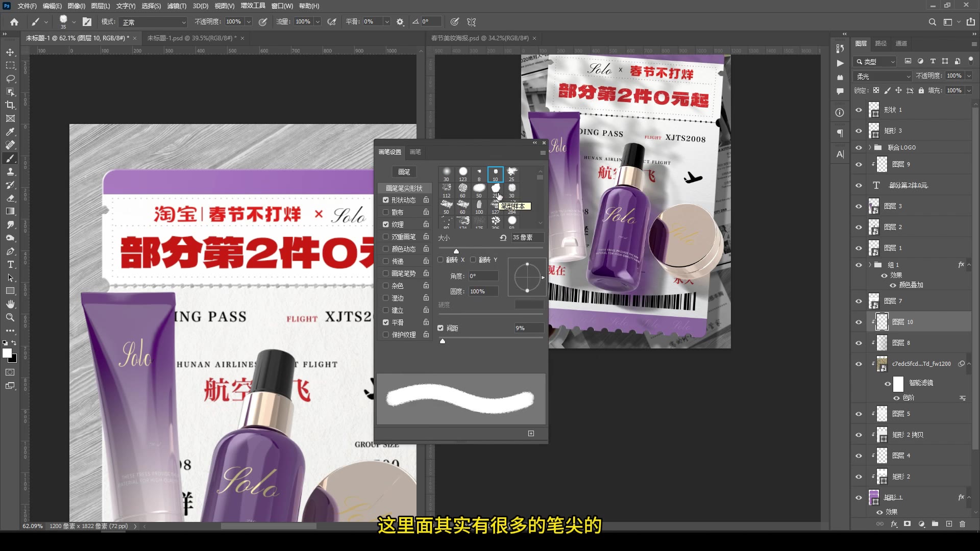Select the Eyedropper tool
This screenshot has width=980, height=551.
point(10,132)
